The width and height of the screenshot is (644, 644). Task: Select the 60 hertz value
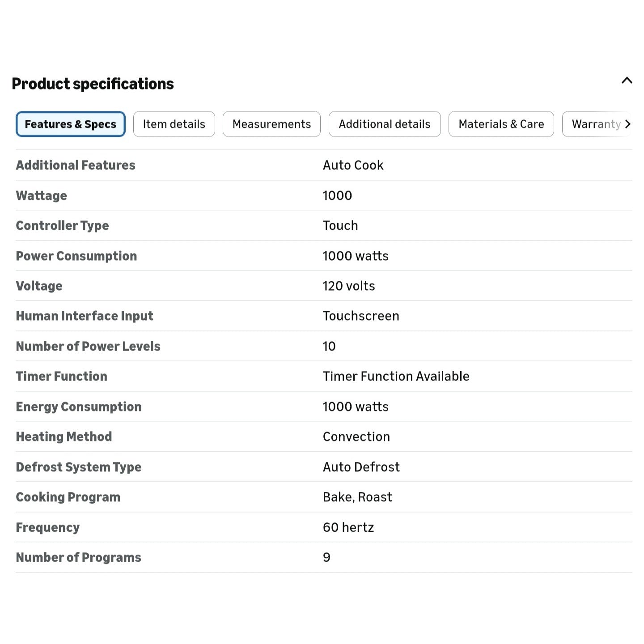pos(348,527)
